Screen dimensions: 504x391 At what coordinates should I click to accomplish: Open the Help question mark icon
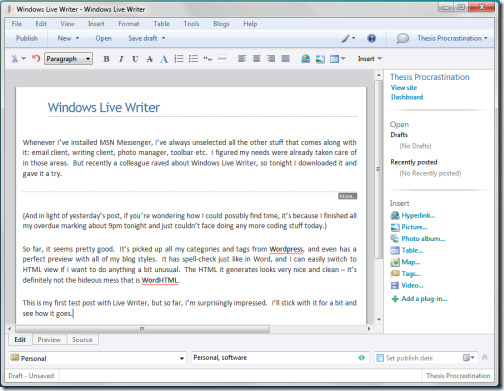pyautogui.click(x=371, y=38)
